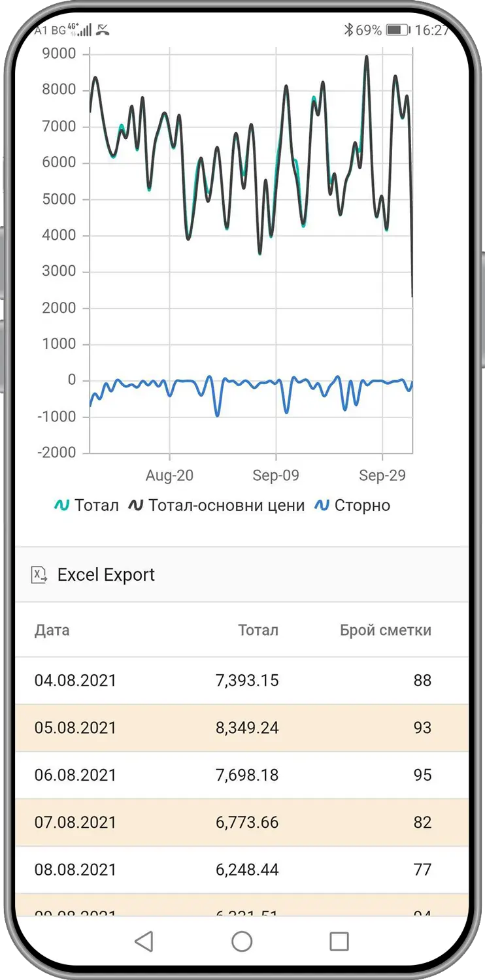Click the 7,698.18 total value
The height and width of the screenshot is (980, 485).
(x=247, y=775)
